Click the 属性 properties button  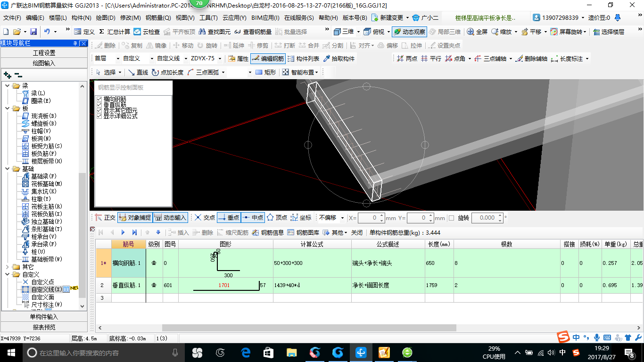(238, 58)
